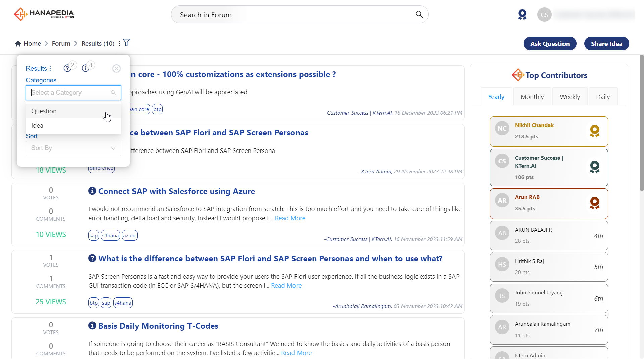644x362 pixels.
Task: Click the info icon beside Connect SAP with Salesforce
Action: click(92, 191)
